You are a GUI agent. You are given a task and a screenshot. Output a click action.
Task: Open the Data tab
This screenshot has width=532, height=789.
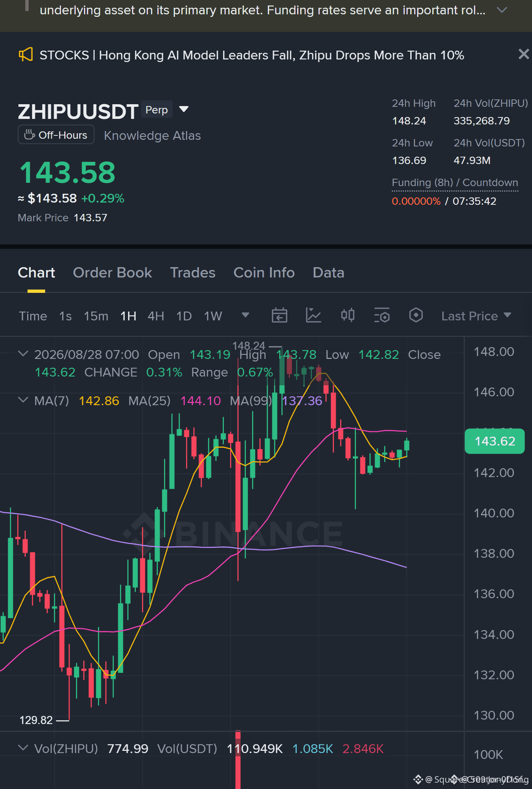click(328, 273)
